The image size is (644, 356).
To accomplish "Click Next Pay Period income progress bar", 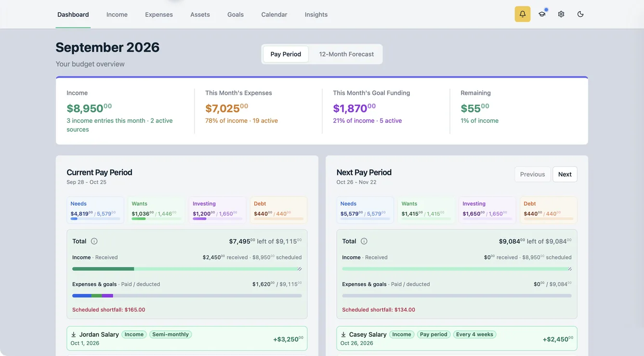I will pos(457,269).
